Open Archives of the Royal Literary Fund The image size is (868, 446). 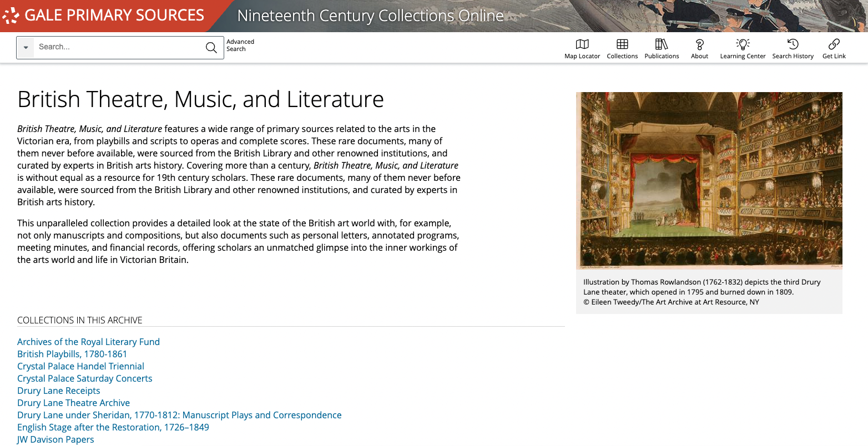click(88, 342)
